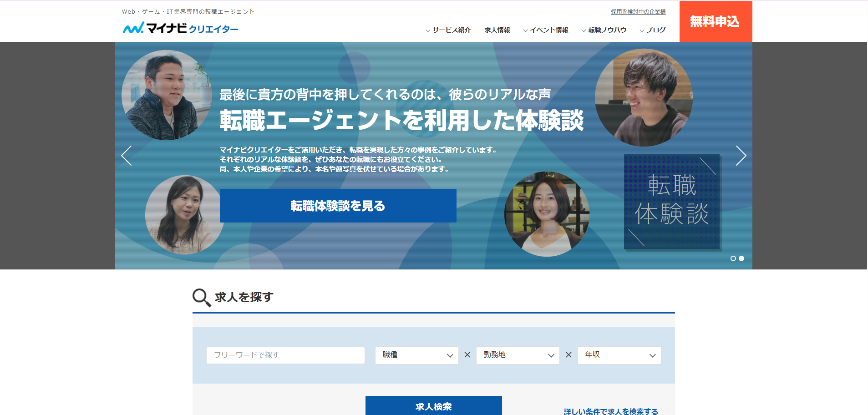Expand the サービス紹介 menu
Viewport: 868px width, 415px height.
(448, 30)
